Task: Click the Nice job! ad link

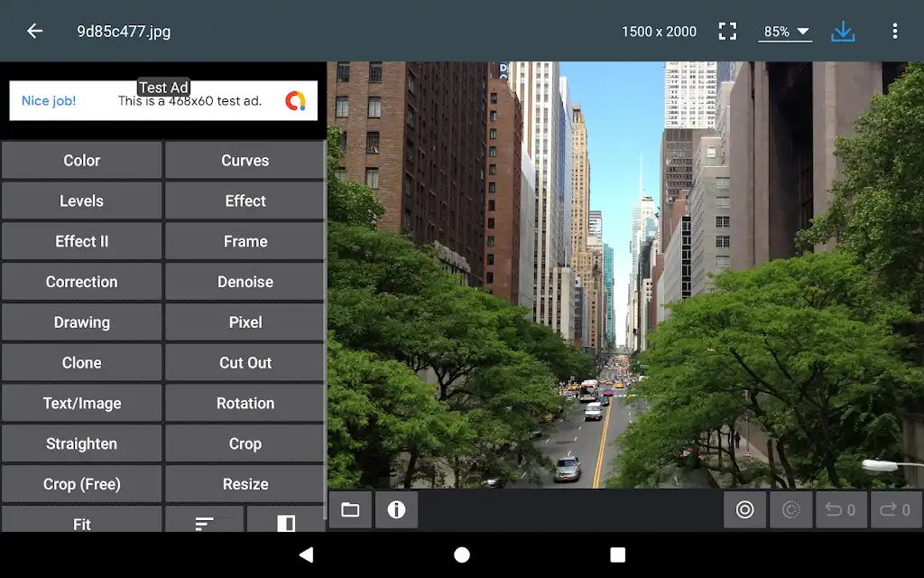Action: click(x=49, y=101)
